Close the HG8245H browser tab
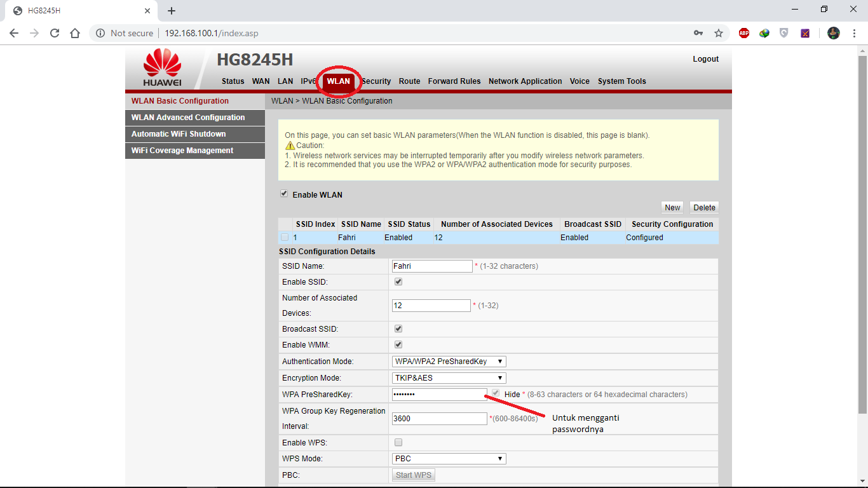Viewport: 868px width, 488px height. pyautogui.click(x=147, y=11)
